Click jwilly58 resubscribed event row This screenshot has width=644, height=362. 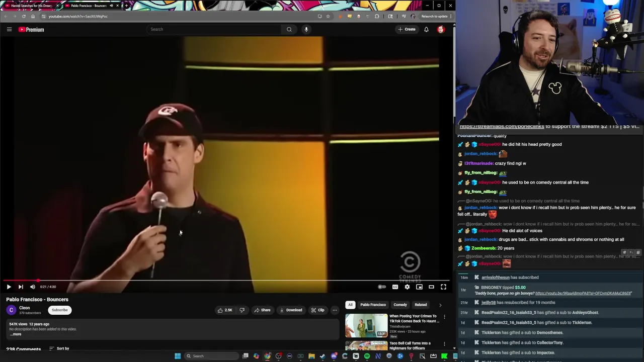pyautogui.click(x=550, y=303)
